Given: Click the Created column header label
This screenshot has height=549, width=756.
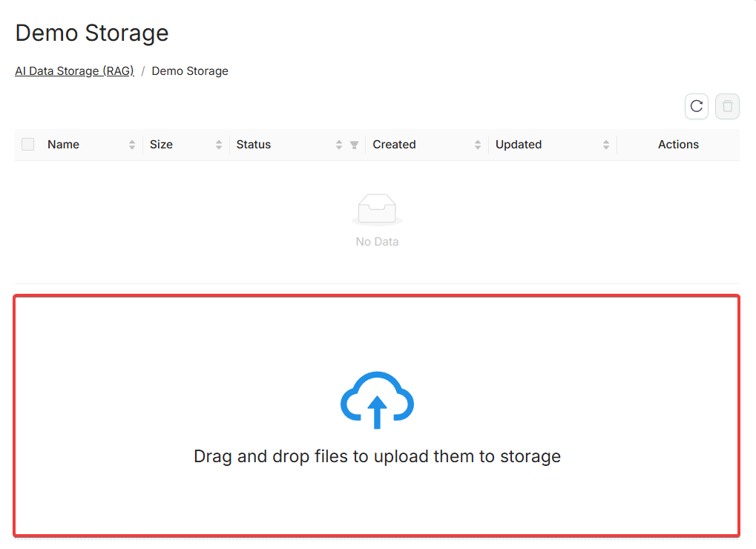Looking at the screenshot, I should [x=394, y=145].
